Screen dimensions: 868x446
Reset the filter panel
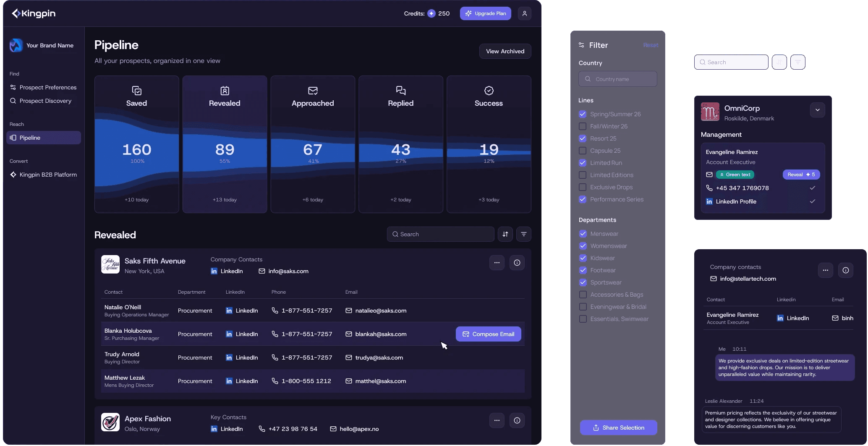pos(651,45)
